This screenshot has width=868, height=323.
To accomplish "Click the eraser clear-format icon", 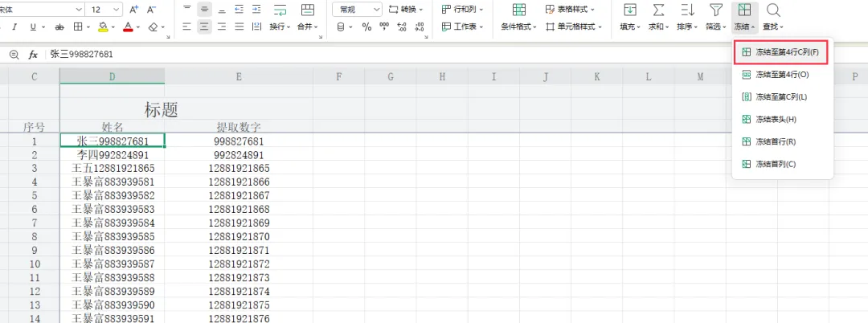I will coord(154,27).
